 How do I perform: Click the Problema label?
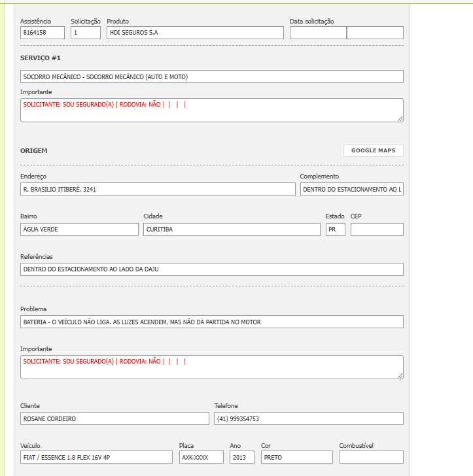[33, 309]
